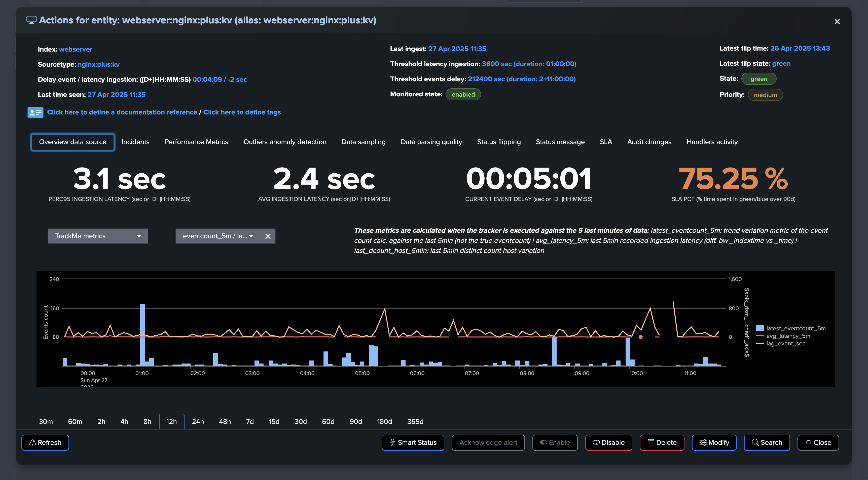The image size is (868, 480).
Task: Switch to Outliers anomaly detection tab
Action: pyautogui.click(x=285, y=142)
